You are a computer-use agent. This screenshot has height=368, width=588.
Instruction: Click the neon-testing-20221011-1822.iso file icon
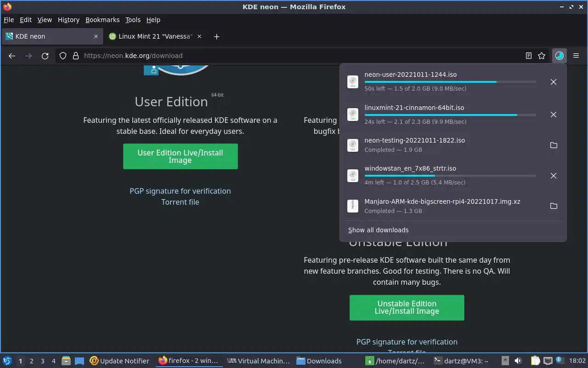pos(353,145)
